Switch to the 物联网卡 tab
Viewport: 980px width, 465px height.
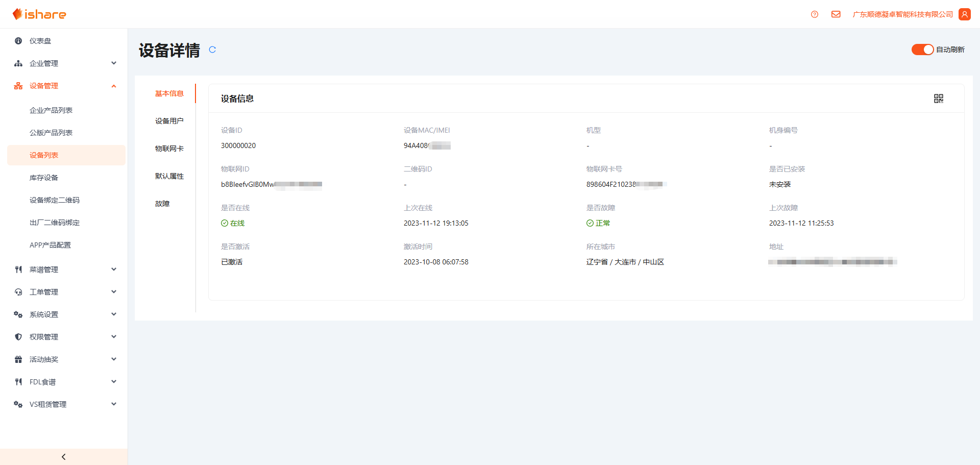click(x=169, y=149)
